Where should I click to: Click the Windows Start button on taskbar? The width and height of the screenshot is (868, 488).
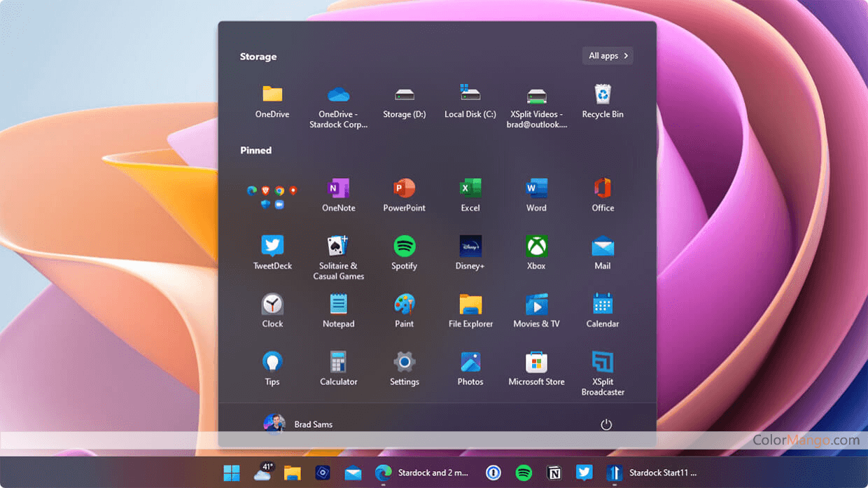coord(231,473)
